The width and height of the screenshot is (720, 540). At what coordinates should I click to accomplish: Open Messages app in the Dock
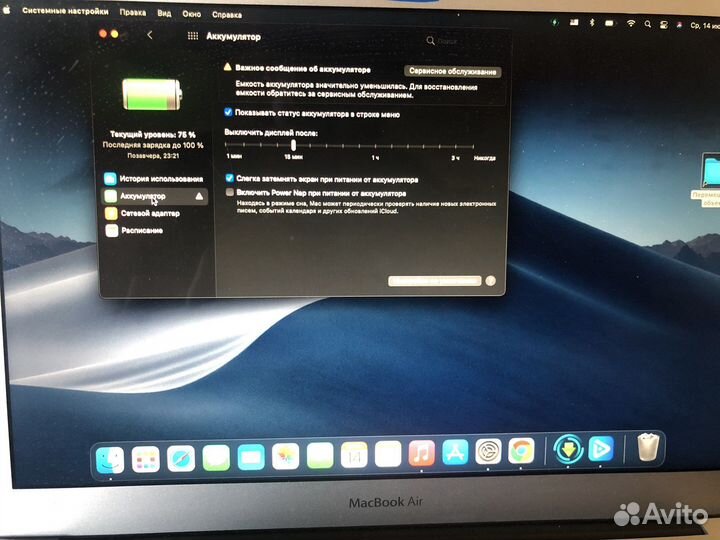pos(216,458)
